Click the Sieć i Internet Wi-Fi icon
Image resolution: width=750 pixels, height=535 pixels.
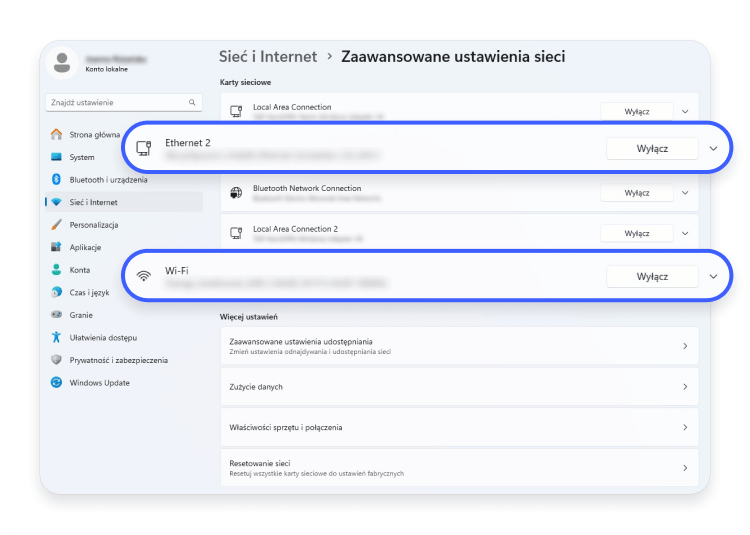[56, 202]
